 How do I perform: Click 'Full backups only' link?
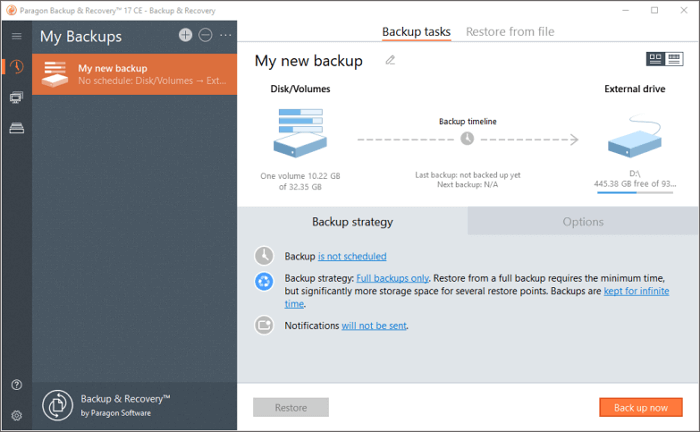click(392, 278)
